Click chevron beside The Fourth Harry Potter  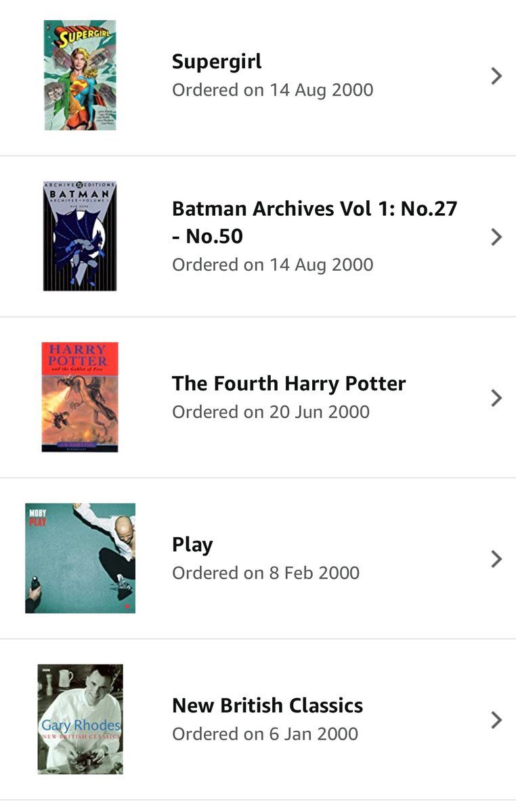point(496,398)
